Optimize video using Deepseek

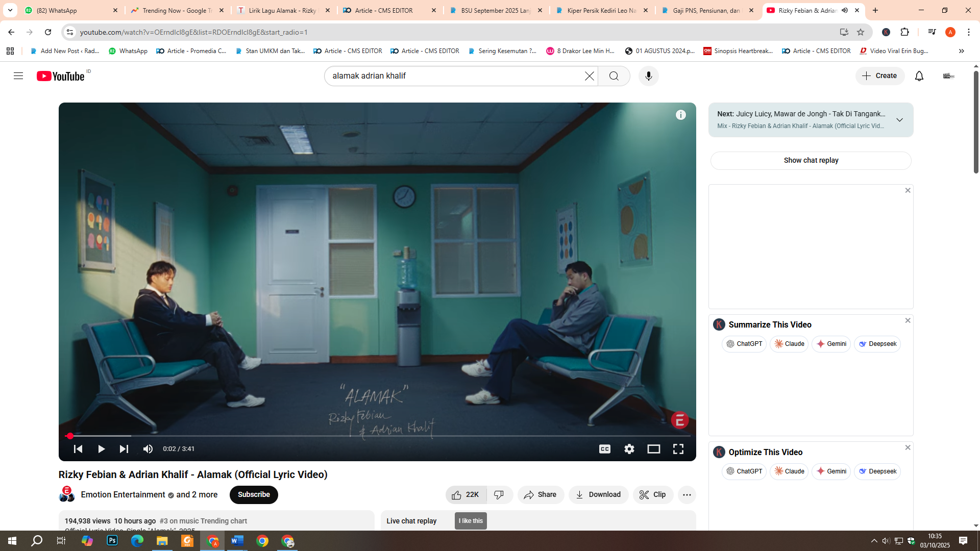[877, 471]
